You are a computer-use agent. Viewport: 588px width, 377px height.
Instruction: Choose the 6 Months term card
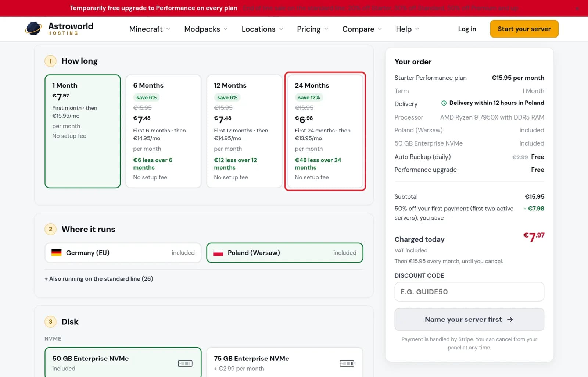click(x=164, y=131)
